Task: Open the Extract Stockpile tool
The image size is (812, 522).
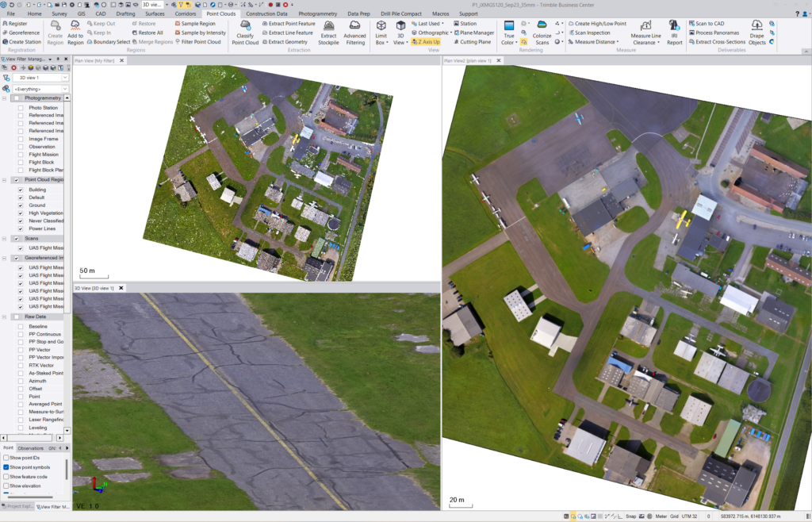Action: tap(330, 33)
